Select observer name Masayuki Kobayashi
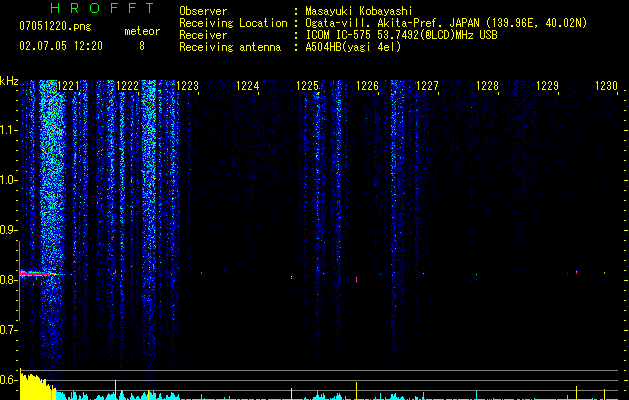 coord(359,11)
